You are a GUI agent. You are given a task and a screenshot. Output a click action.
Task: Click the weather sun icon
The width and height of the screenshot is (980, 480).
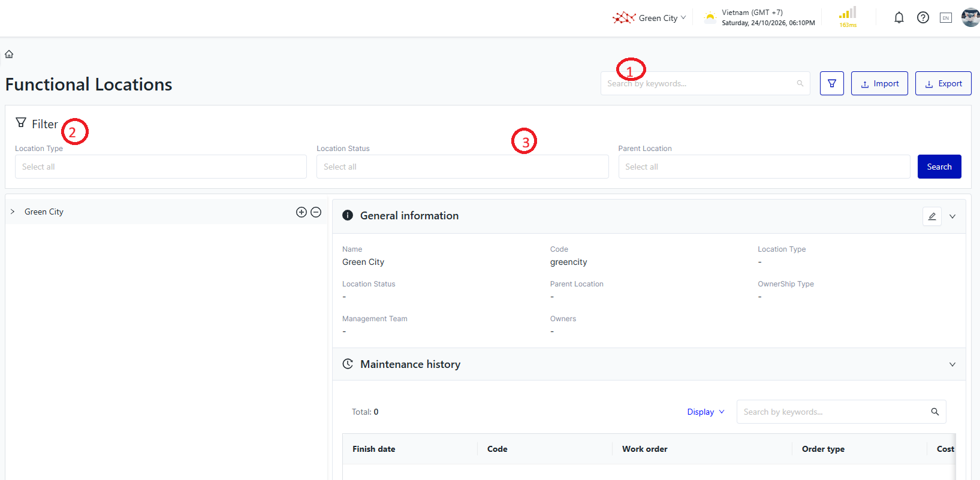pyautogui.click(x=710, y=17)
